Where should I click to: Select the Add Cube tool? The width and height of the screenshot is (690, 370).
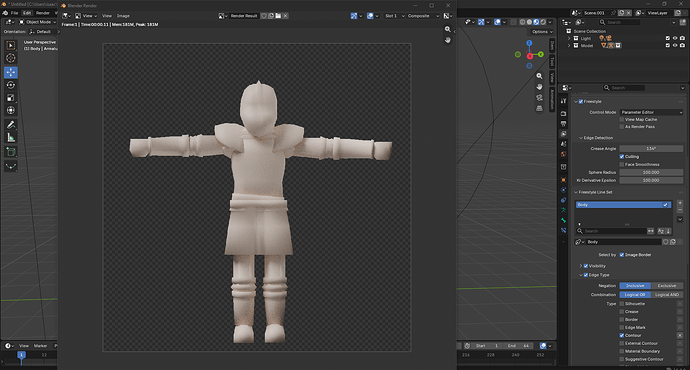pyautogui.click(x=11, y=152)
